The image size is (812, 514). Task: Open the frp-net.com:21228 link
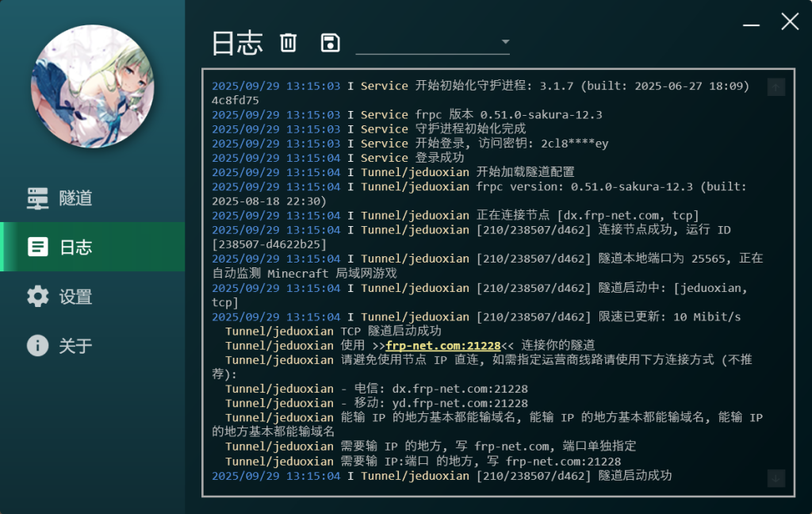pos(442,346)
